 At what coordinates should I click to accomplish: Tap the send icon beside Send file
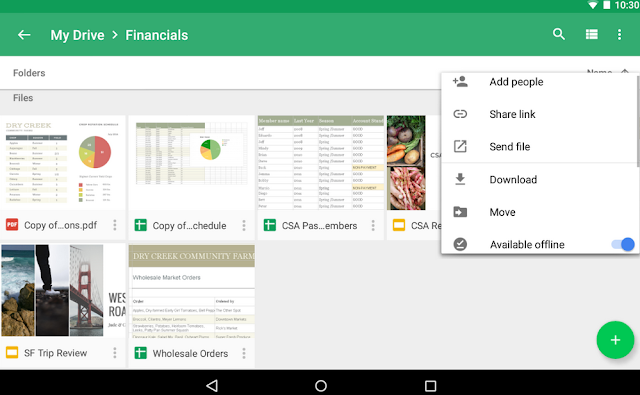[x=460, y=146]
